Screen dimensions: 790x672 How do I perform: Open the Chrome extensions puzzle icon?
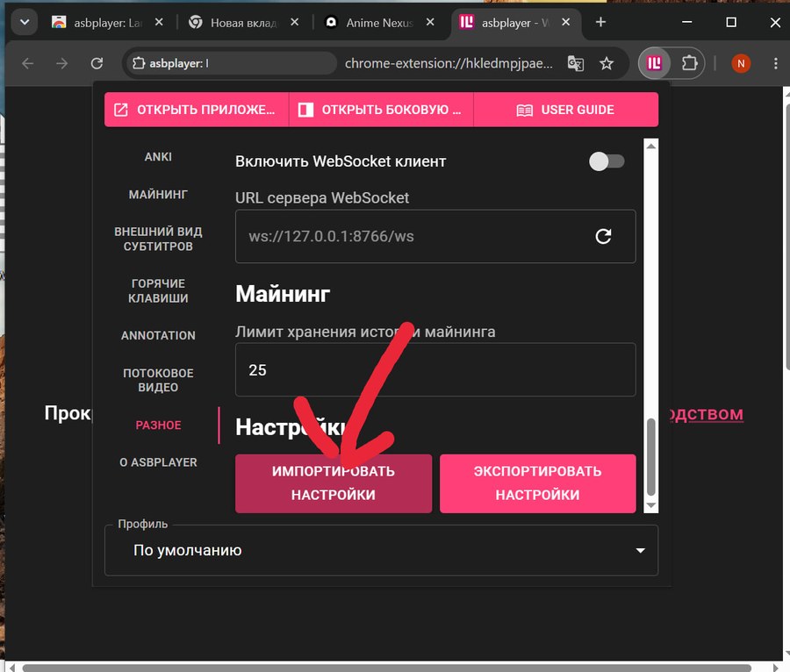point(689,63)
